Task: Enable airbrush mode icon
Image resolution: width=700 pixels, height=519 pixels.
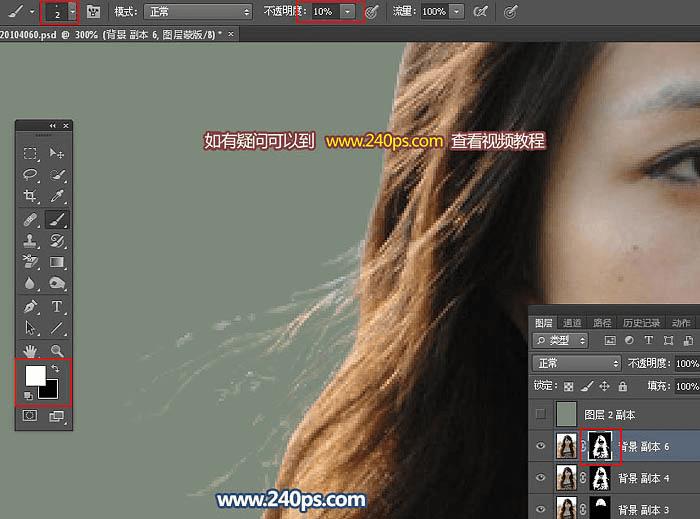Action: (x=480, y=12)
